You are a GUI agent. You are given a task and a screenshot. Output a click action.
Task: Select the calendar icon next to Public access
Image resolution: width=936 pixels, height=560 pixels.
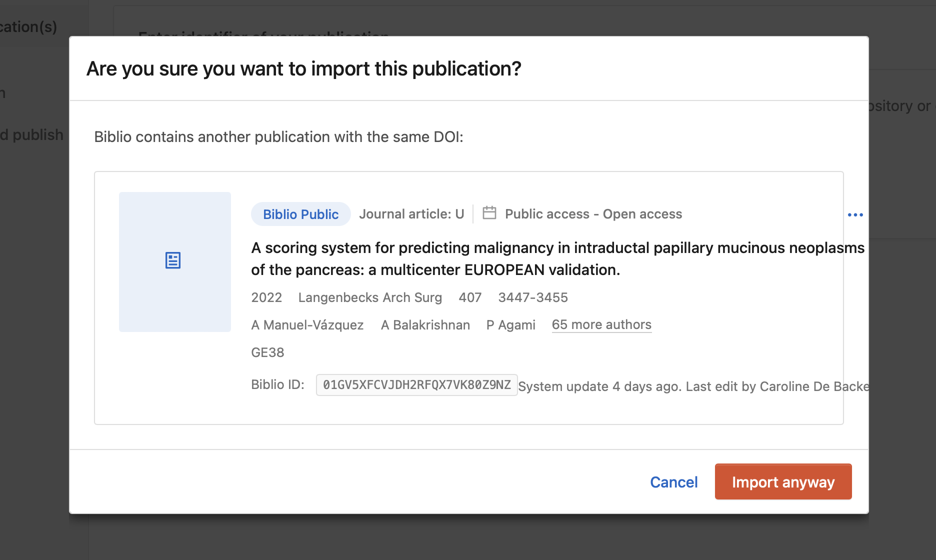pos(489,213)
